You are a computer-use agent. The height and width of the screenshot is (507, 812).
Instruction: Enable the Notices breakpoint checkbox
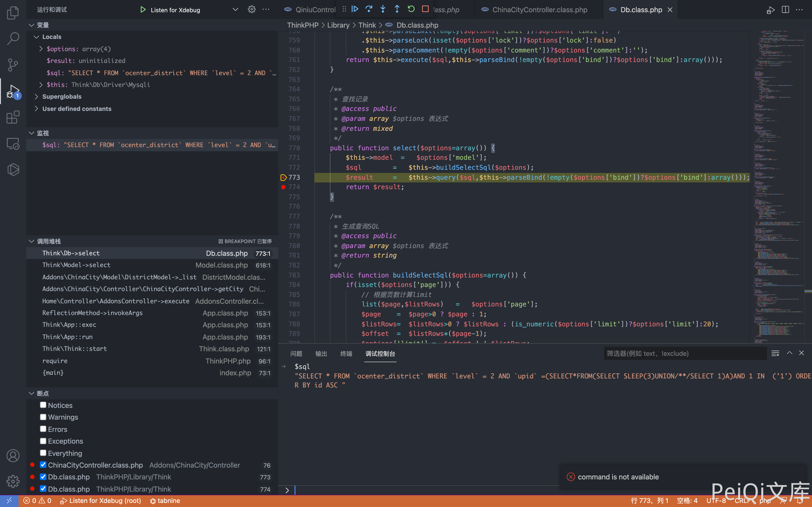click(43, 405)
